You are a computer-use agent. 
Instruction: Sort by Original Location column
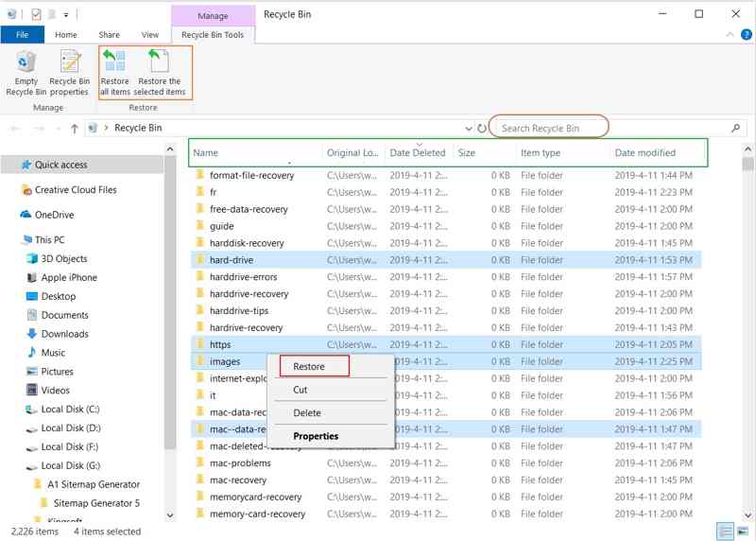(x=352, y=152)
